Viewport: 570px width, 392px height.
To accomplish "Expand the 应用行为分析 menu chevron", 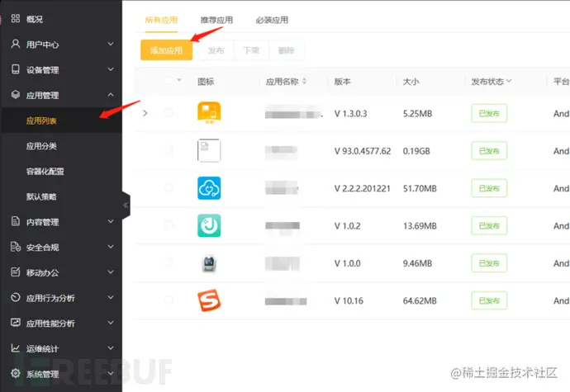I will (x=111, y=297).
